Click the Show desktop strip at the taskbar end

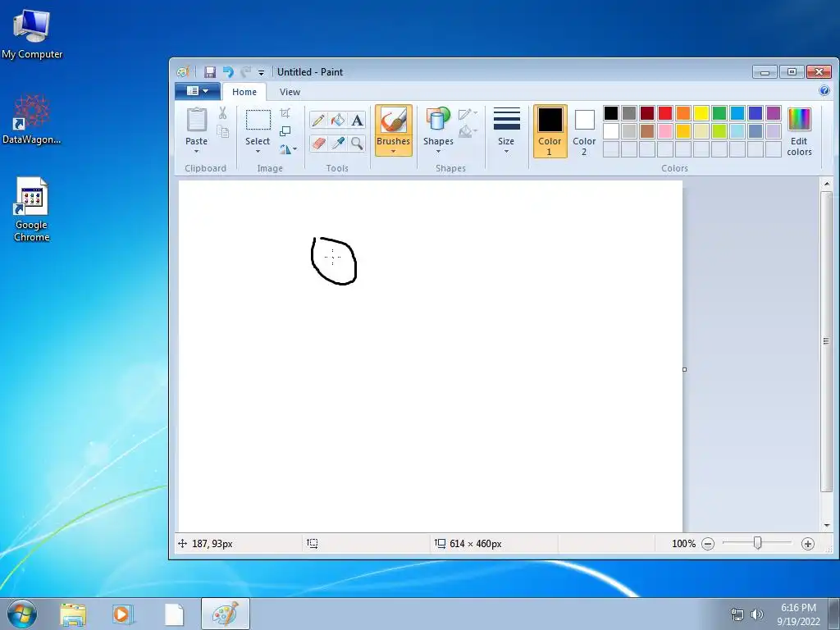[834, 614]
